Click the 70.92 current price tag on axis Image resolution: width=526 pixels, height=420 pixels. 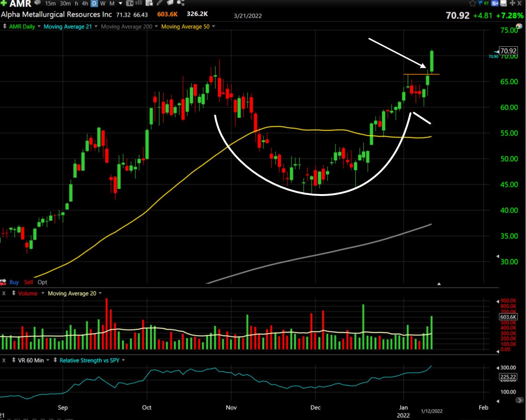(508, 51)
